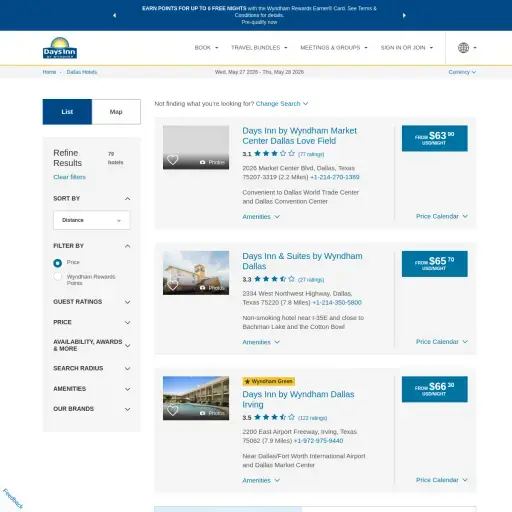Expand Amenities for Market Center Love Field hotel
512x512 pixels.
(x=261, y=217)
